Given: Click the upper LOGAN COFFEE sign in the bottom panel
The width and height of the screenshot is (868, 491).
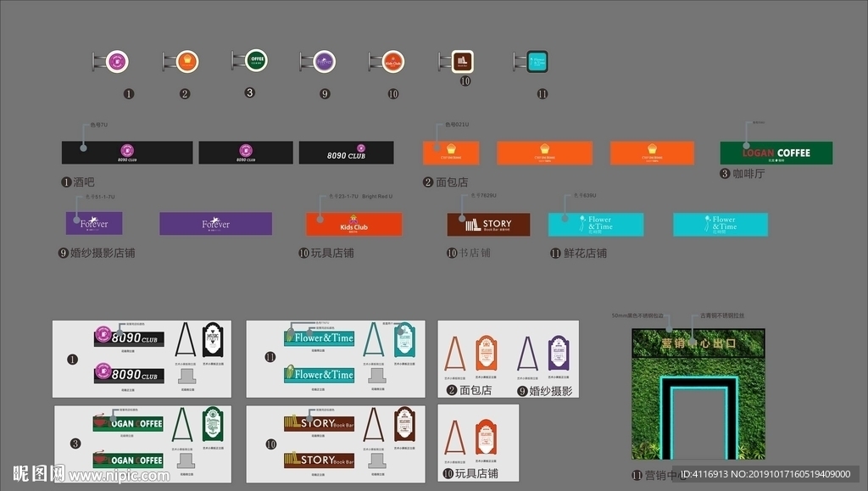Looking at the screenshot, I should [x=128, y=423].
